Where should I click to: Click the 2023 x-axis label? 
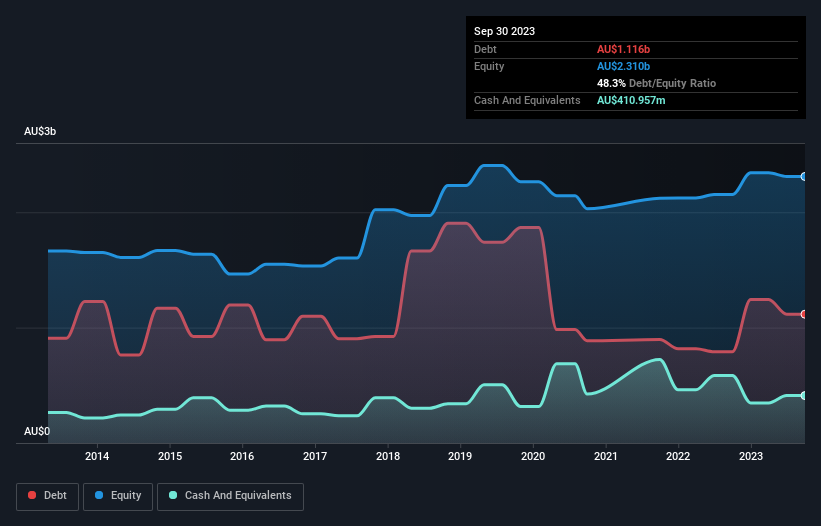(x=750, y=456)
